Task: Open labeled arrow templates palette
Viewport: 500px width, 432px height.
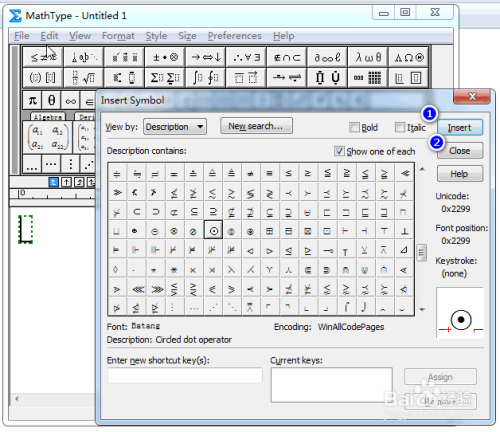Action: (287, 78)
